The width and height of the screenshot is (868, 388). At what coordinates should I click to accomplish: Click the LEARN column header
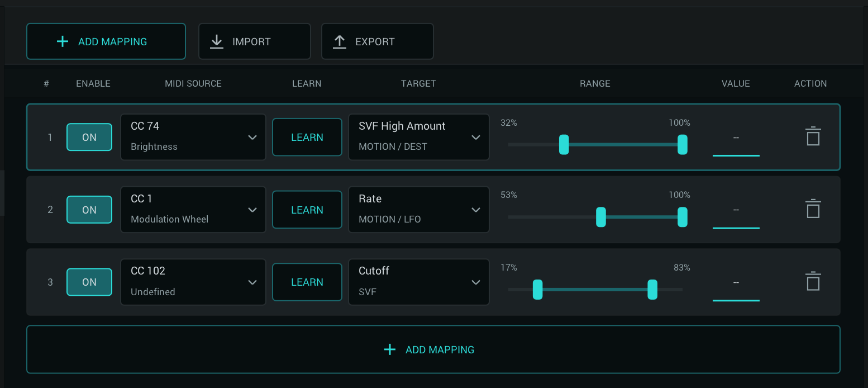(307, 83)
